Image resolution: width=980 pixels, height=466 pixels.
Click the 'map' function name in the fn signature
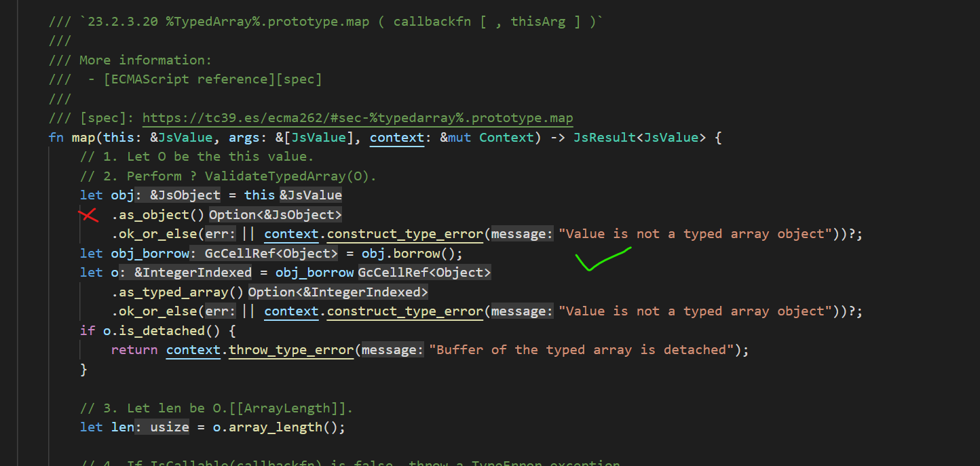coord(83,138)
